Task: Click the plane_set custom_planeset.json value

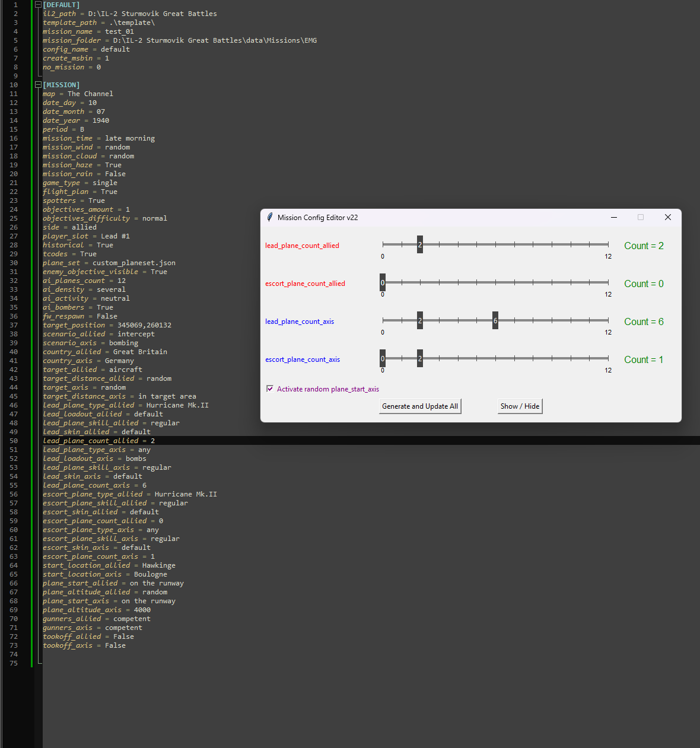Action: pyautogui.click(x=134, y=263)
